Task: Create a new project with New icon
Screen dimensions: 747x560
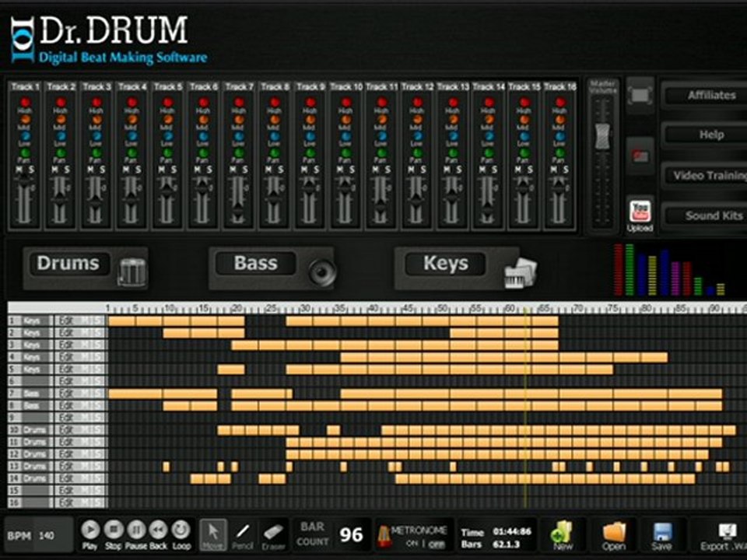Action: click(562, 535)
